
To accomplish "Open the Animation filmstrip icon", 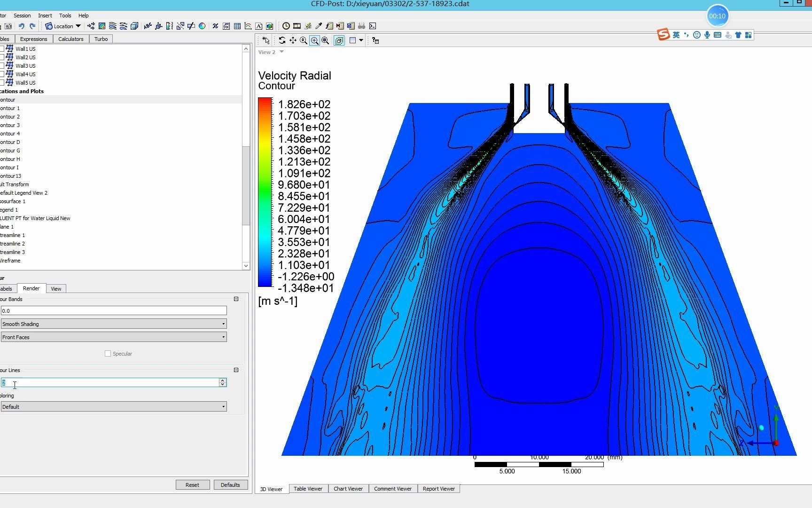I will coord(297,26).
